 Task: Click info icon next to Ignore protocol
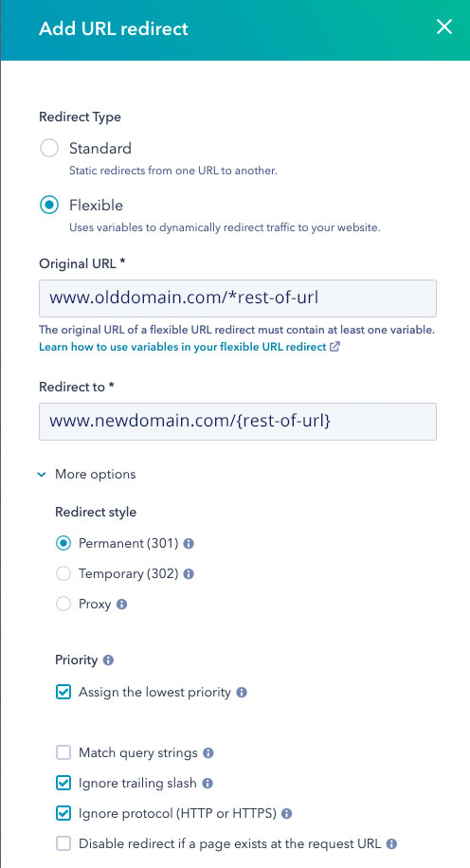pos(287,814)
